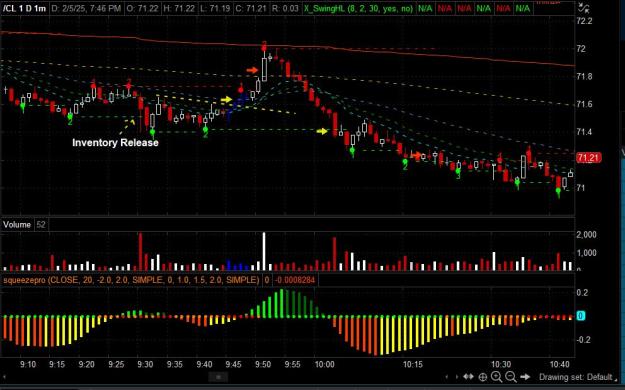Click the 72.2 price axis label
This screenshot has height=390, width=625.
(x=584, y=21)
